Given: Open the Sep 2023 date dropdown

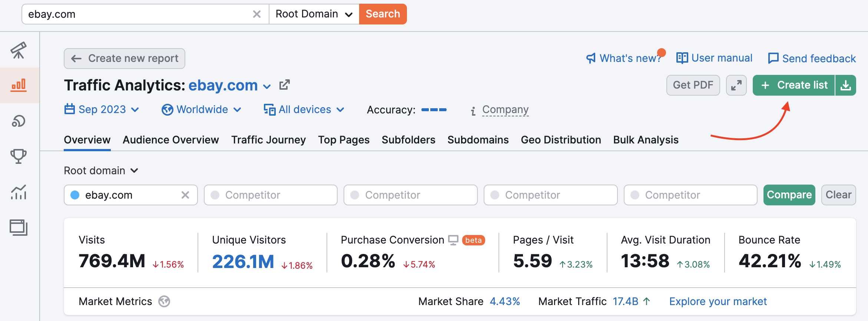Looking at the screenshot, I should click(x=102, y=109).
